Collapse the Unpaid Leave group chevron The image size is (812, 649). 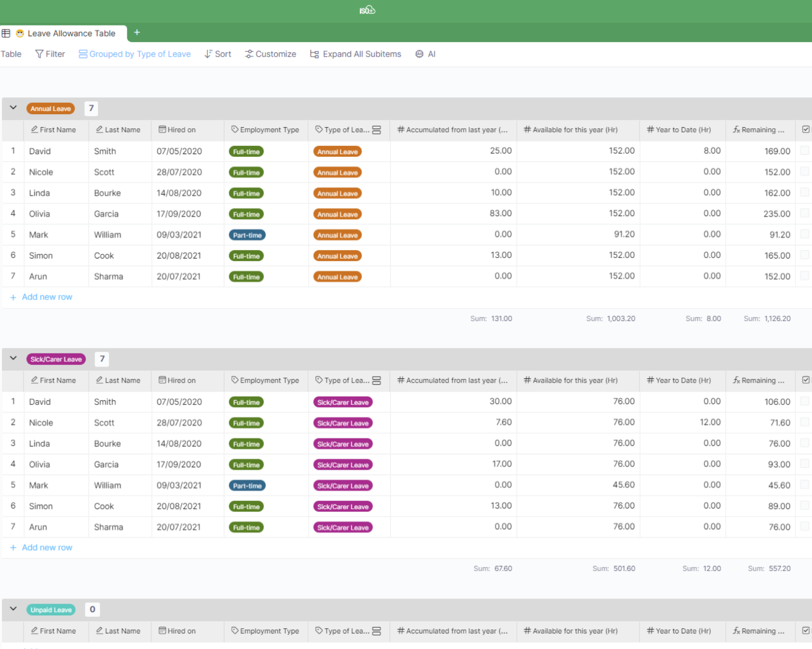click(14, 609)
